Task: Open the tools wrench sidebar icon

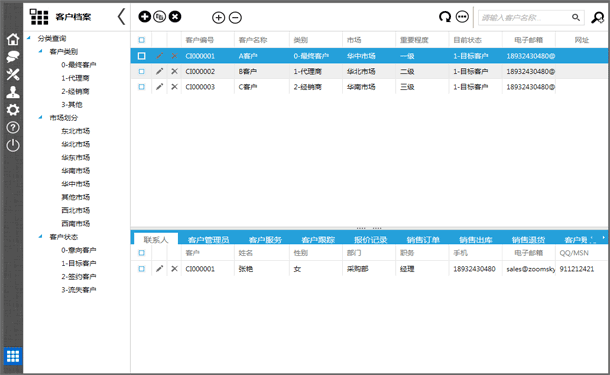Action: 13,74
